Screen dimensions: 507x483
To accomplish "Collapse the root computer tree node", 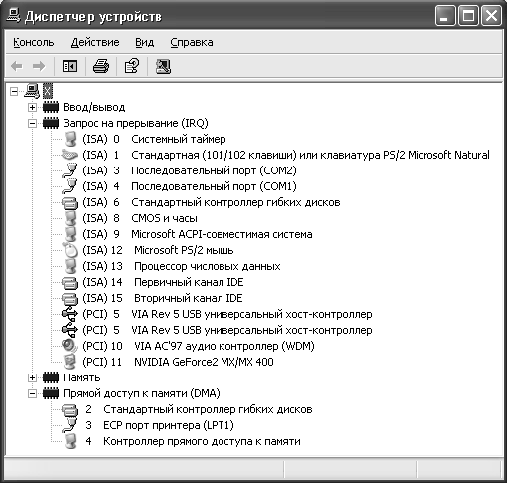I will [14, 91].
